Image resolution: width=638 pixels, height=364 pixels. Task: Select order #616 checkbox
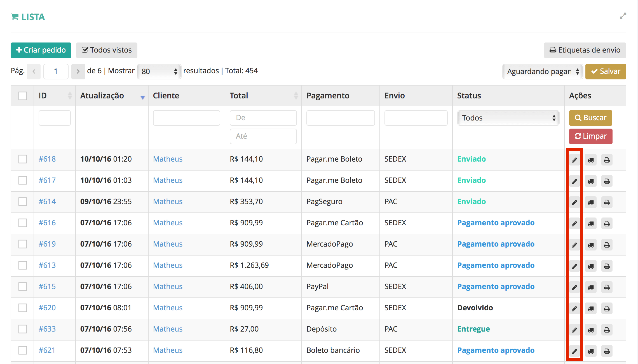tap(23, 223)
